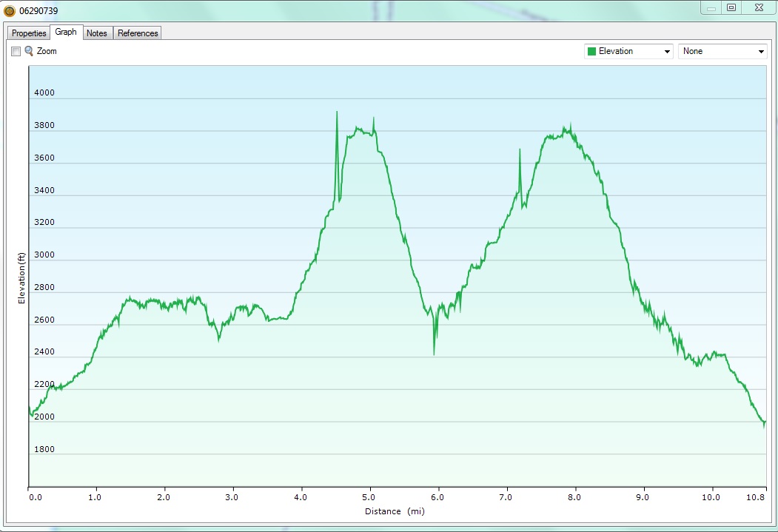Click the Distance (mi) axis label

click(x=395, y=511)
